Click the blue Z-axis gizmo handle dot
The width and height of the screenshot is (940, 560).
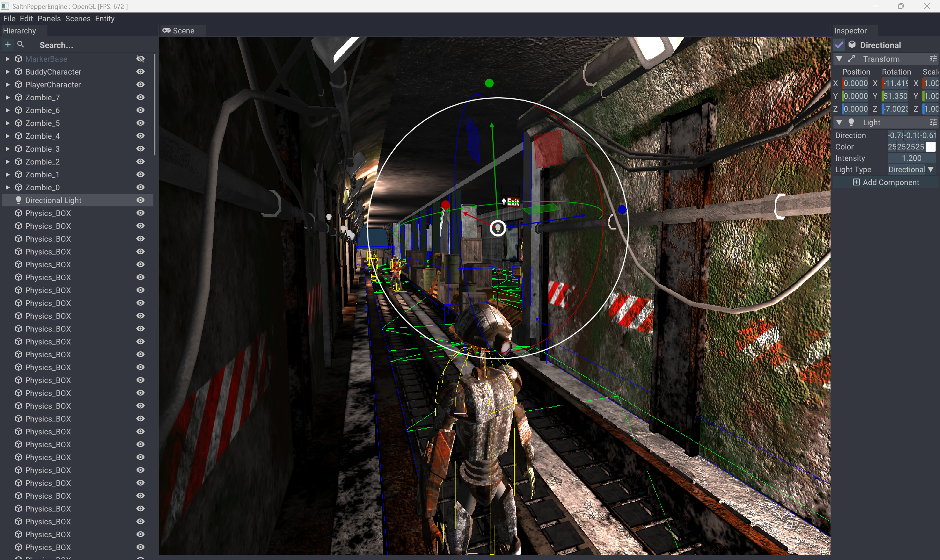pos(622,209)
